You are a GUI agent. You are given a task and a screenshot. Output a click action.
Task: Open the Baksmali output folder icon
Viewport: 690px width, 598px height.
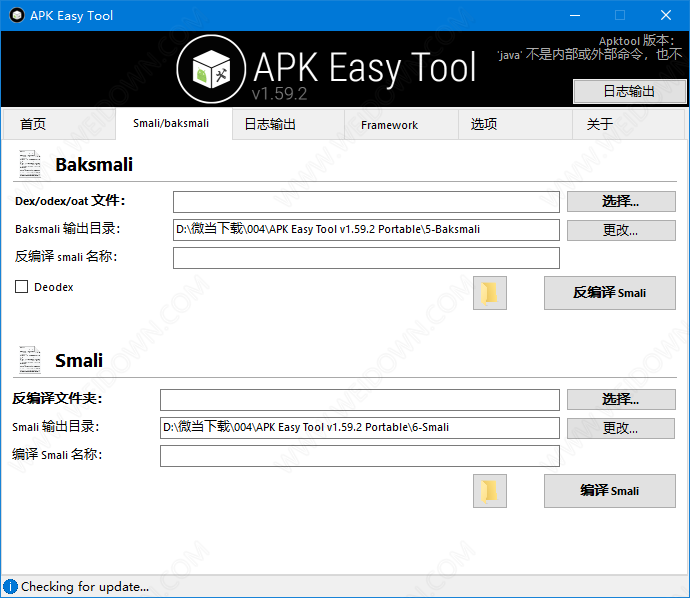490,293
